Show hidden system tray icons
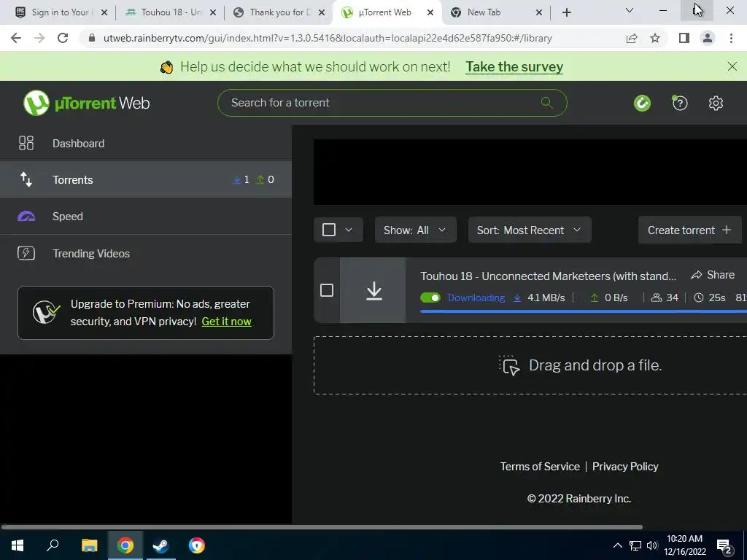747x560 pixels. [x=617, y=545]
